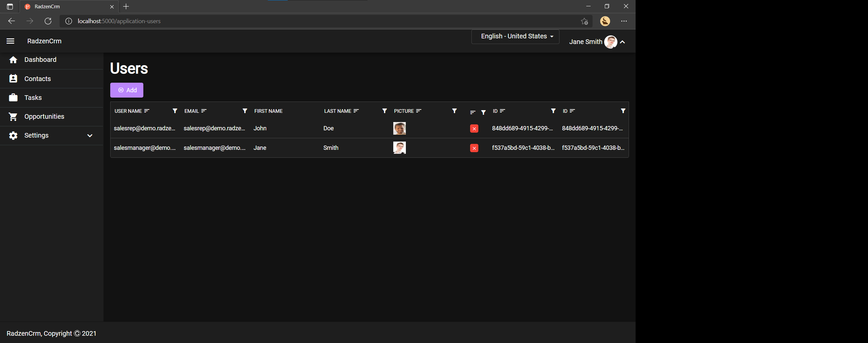This screenshot has width=868, height=343.
Task: Toggle the favorites star in the address bar
Action: tap(584, 21)
